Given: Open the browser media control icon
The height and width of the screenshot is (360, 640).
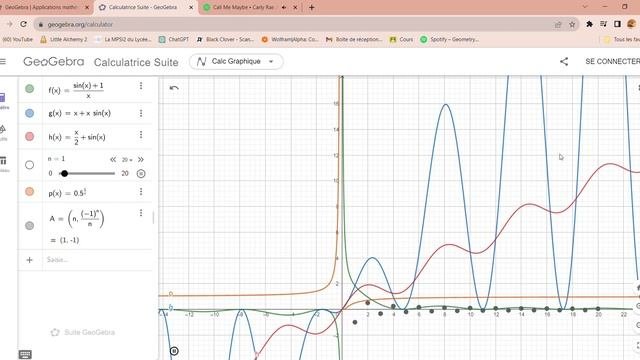Looking at the screenshot, I should point(603,24).
